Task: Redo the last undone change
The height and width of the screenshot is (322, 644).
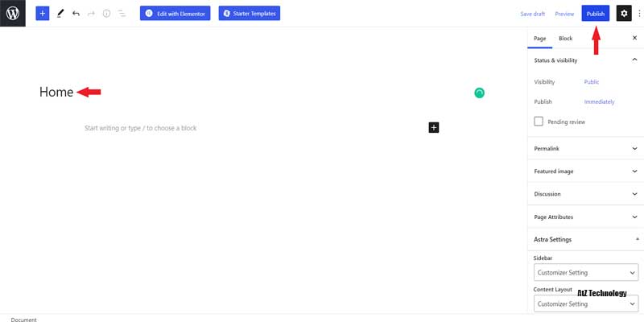Action: click(91, 14)
